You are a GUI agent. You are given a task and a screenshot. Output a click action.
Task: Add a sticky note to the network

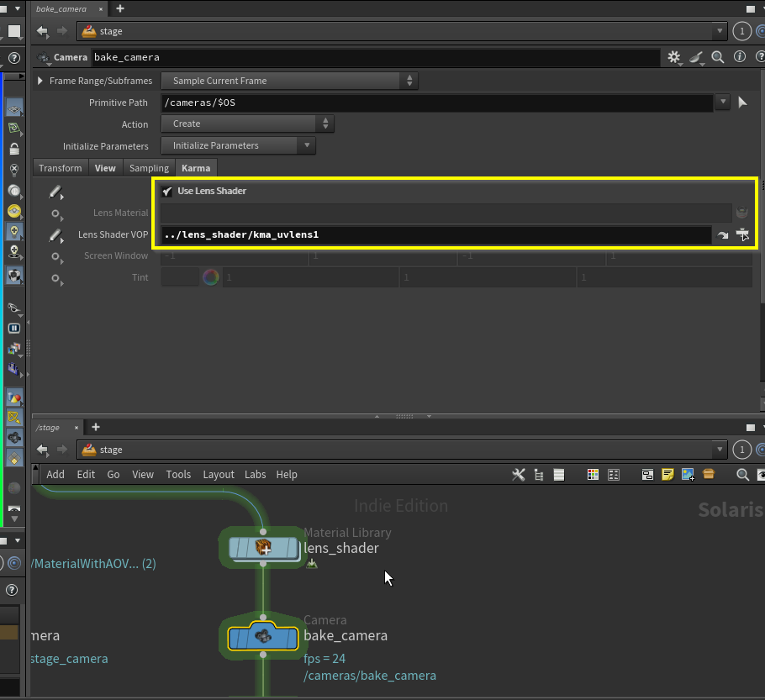pos(667,474)
